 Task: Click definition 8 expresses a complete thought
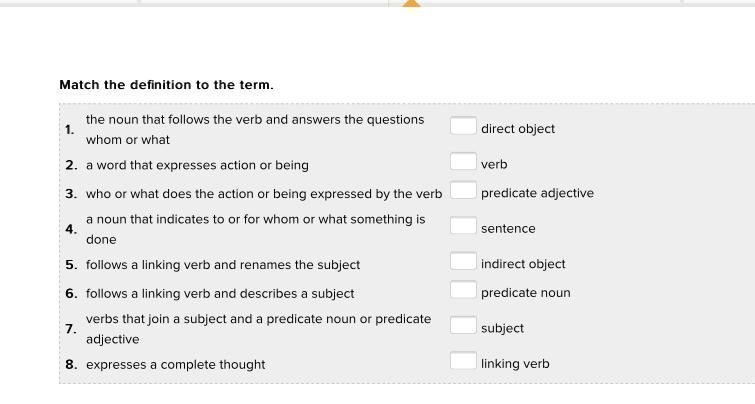(175, 365)
